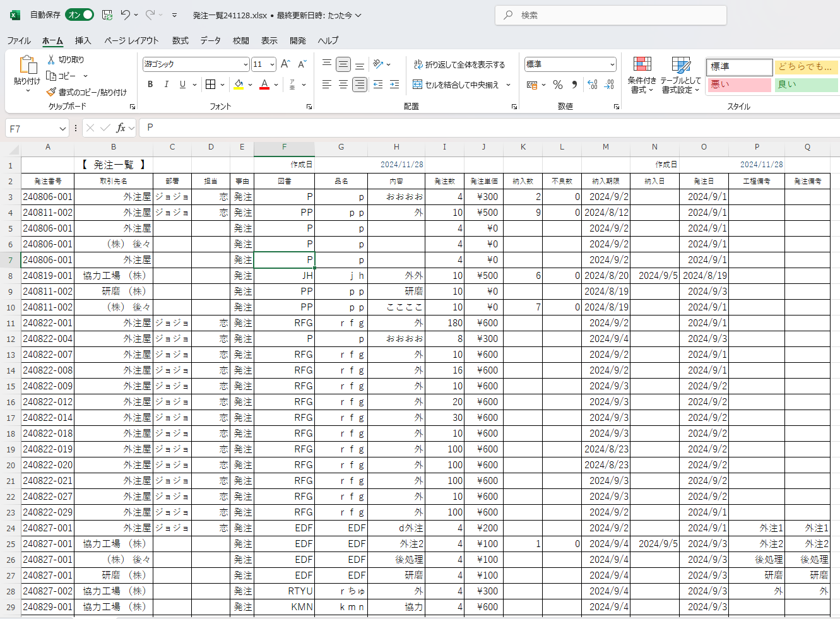The height and width of the screenshot is (619, 840).
Task: Apply the 良い cell style
Action: [807, 85]
